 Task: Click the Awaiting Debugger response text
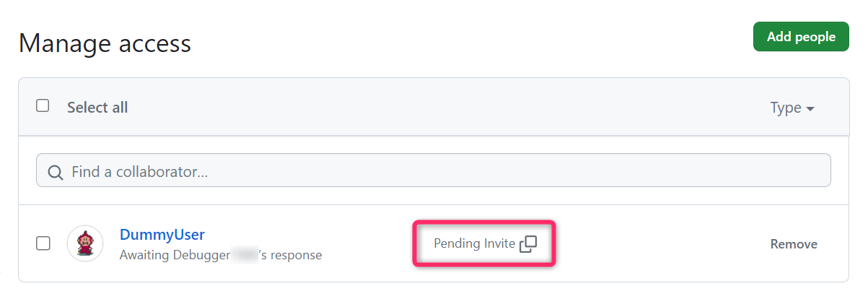pos(173,255)
